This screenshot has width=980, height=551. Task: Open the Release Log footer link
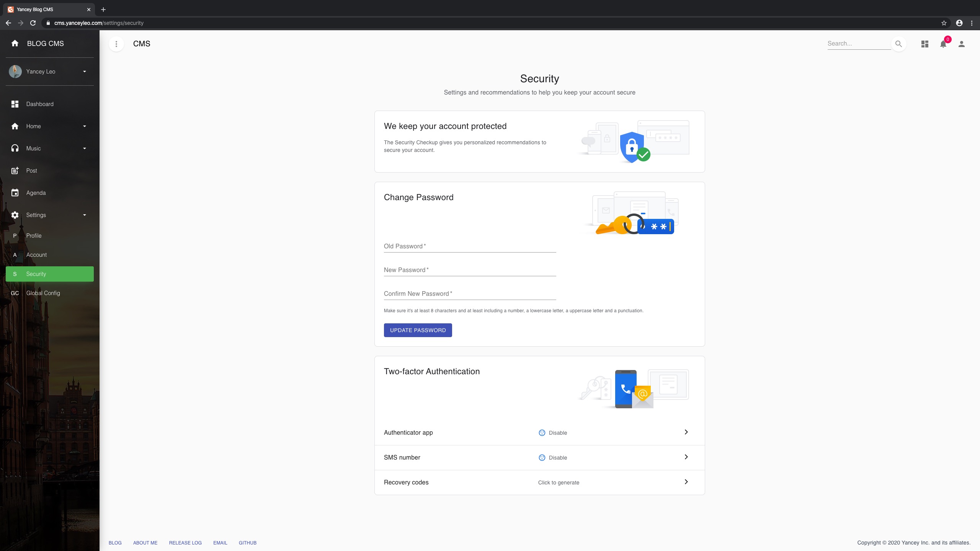point(185,543)
